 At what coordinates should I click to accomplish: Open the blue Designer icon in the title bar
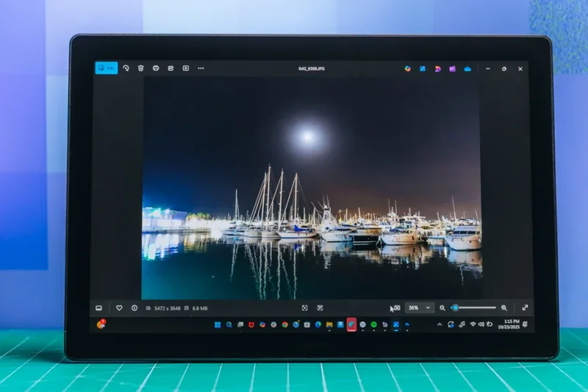pos(423,68)
